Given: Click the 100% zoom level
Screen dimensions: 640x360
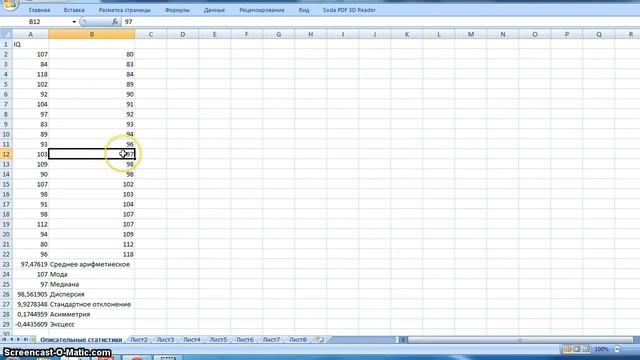Looking at the screenshot, I should (x=601, y=349).
